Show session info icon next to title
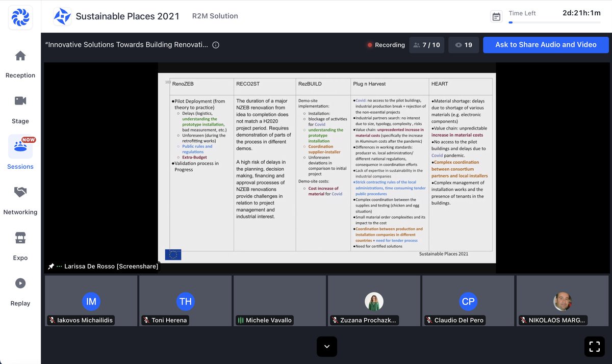The width and height of the screenshot is (612, 364). pos(216,45)
